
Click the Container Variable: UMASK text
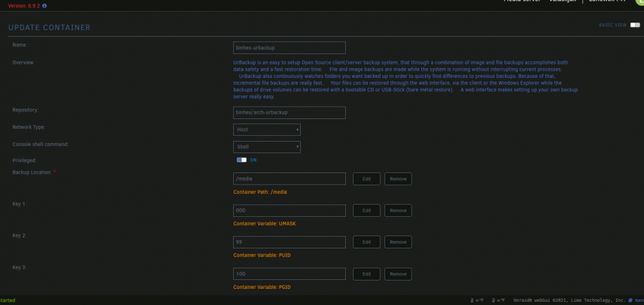click(x=265, y=224)
